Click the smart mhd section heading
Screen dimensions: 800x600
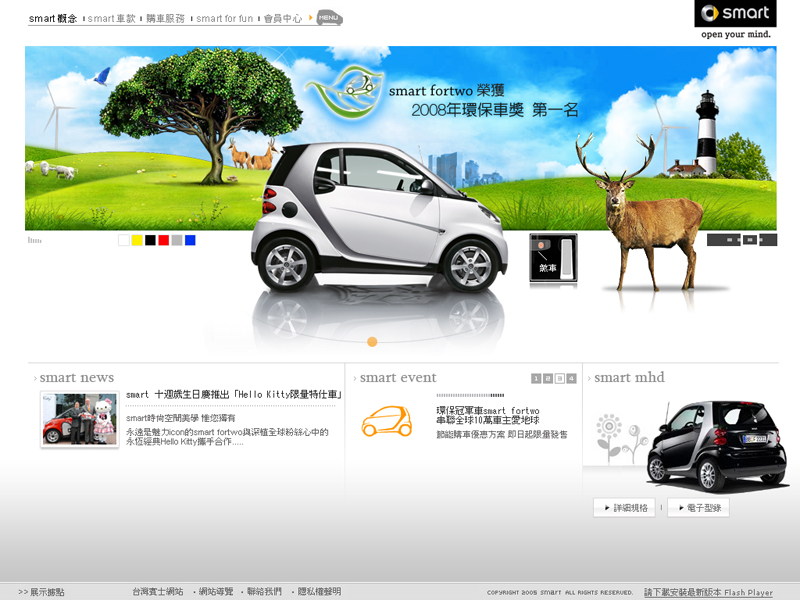[x=629, y=378]
